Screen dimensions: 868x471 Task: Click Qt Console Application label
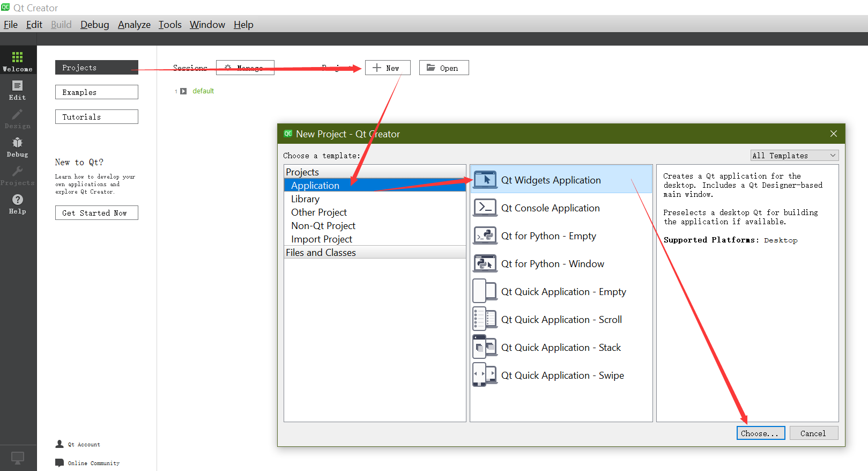(x=550, y=208)
